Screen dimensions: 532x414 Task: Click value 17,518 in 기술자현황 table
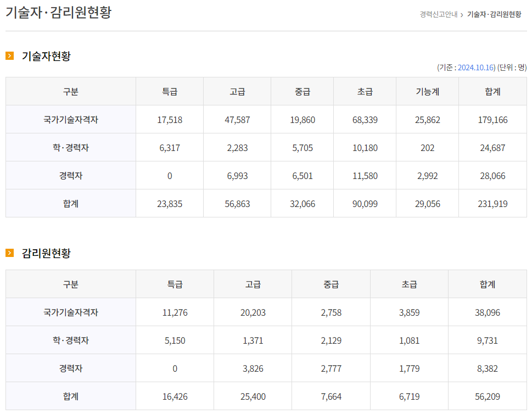tap(170, 120)
